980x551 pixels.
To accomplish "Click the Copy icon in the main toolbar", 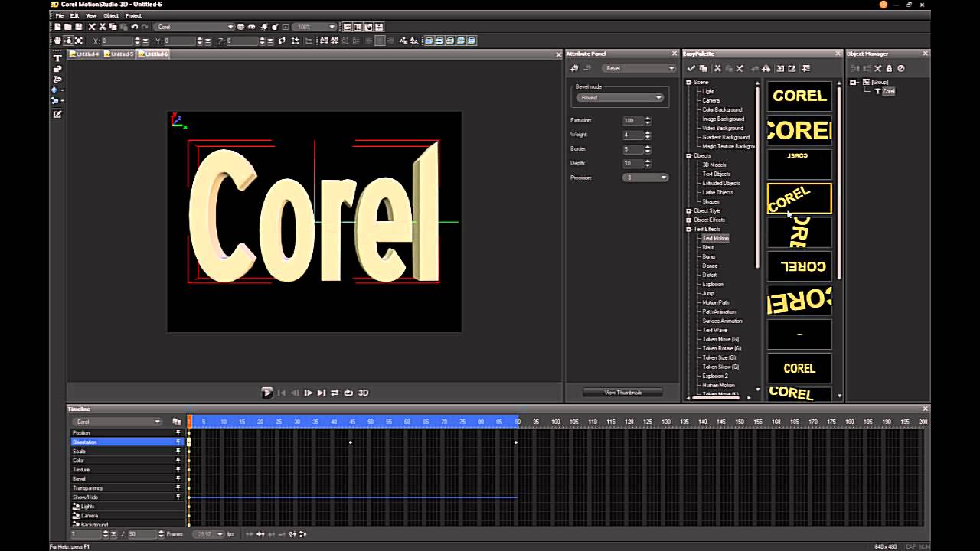I will click(113, 27).
